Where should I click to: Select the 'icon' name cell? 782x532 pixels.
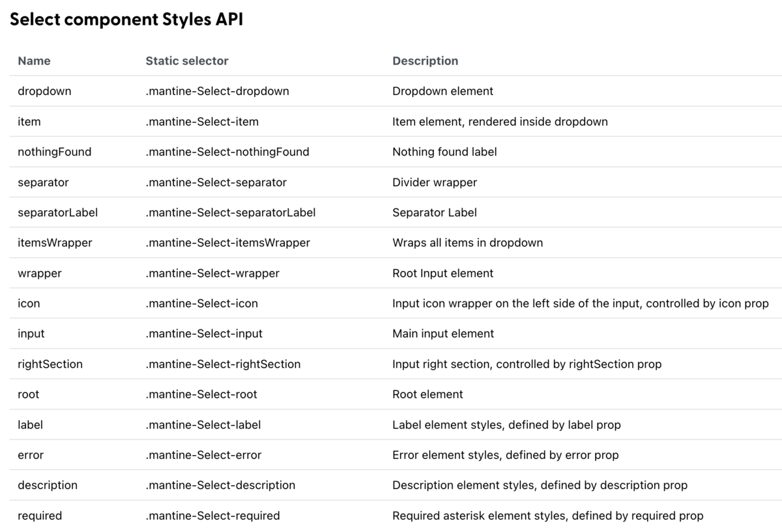click(x=29, y=303)
